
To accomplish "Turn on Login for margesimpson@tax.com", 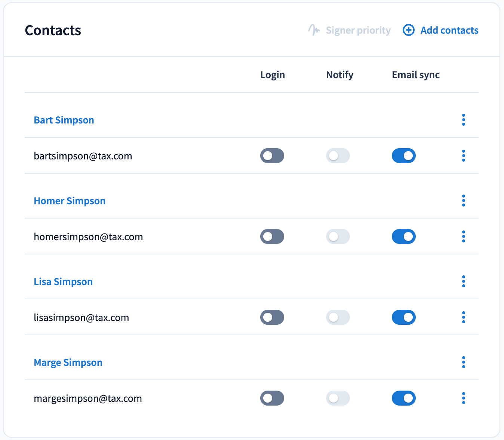I will pyautogui.click(x=272, y=398).
